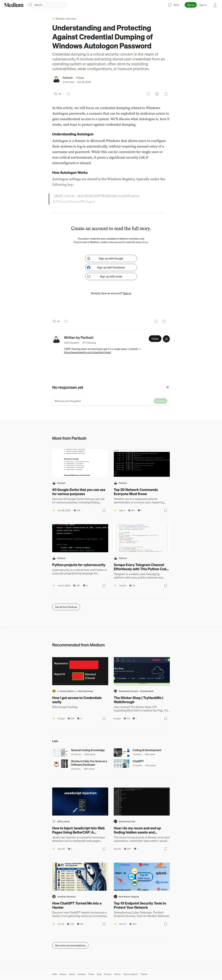Image resolution: width=222 pixels, height=980 pixels.
Task: Click Sign in link below Already have an account
Action: pos(127,293)
